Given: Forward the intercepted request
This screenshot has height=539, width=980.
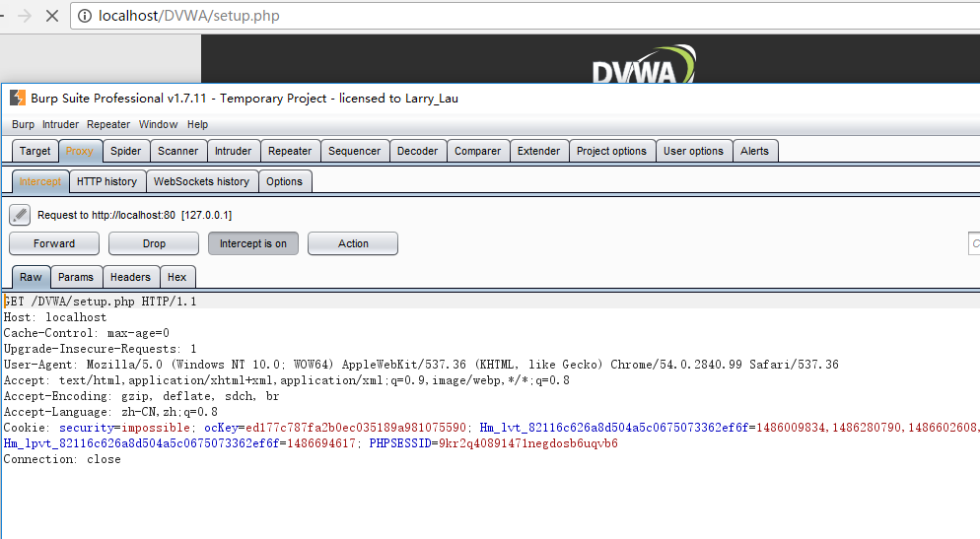Looking at the screenshot, I should point(54,243).
